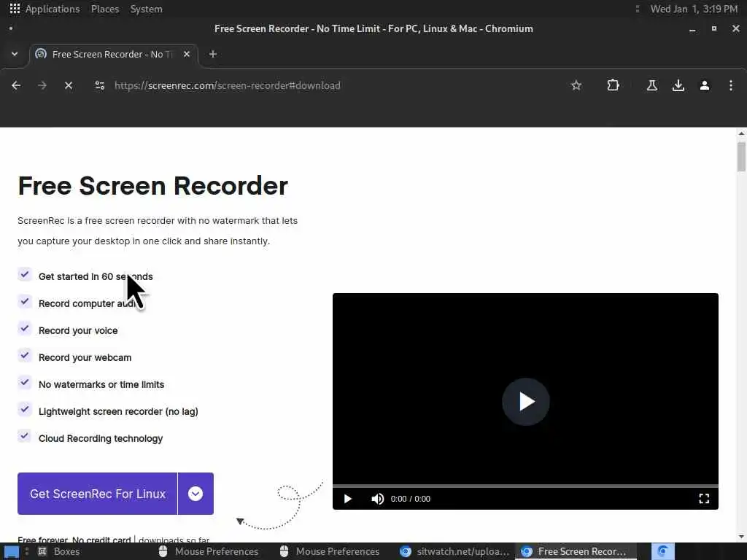Click the scrollbar up arrow

(741, 133)
